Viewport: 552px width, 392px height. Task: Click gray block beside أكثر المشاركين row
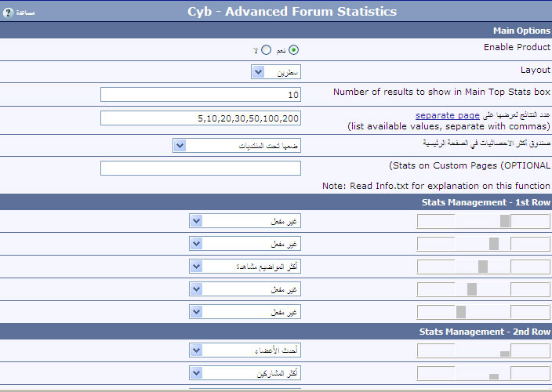click(494, 376)
